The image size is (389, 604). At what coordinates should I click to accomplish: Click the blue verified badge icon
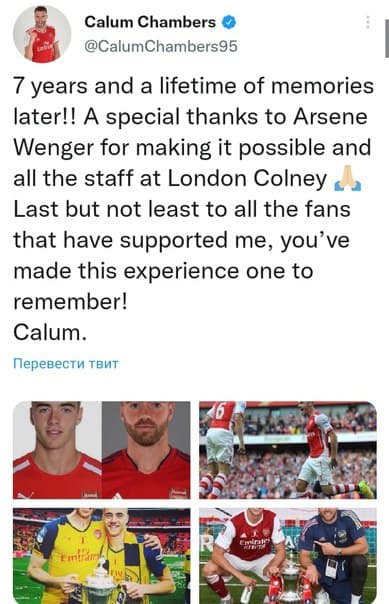coord(228,22)
